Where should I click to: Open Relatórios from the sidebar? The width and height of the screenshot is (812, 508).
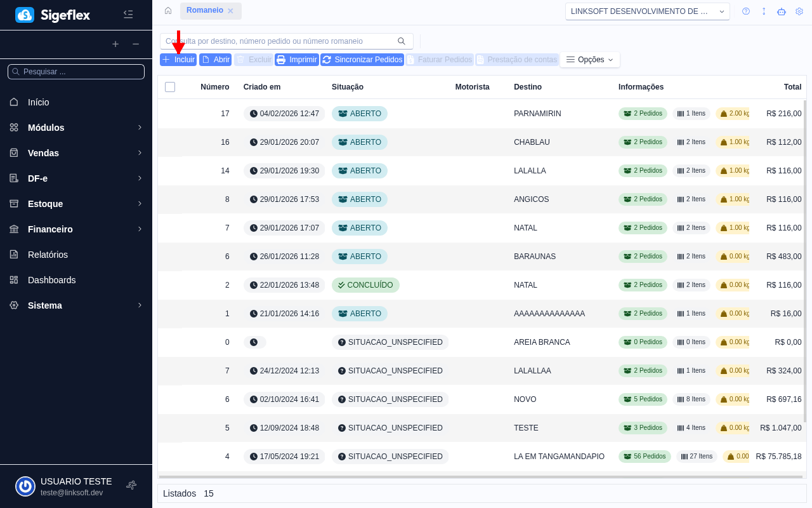coord(48,255)
